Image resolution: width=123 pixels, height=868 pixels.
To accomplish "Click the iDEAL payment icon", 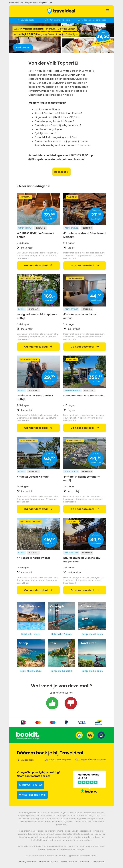I will click(24, 722).
